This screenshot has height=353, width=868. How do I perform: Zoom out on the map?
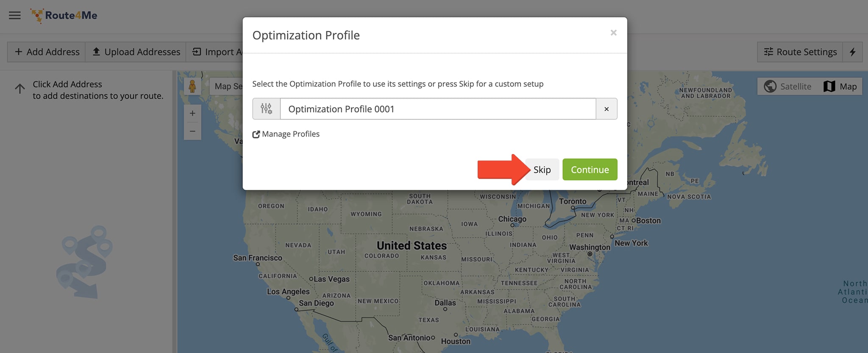click(x=192, y=131)
